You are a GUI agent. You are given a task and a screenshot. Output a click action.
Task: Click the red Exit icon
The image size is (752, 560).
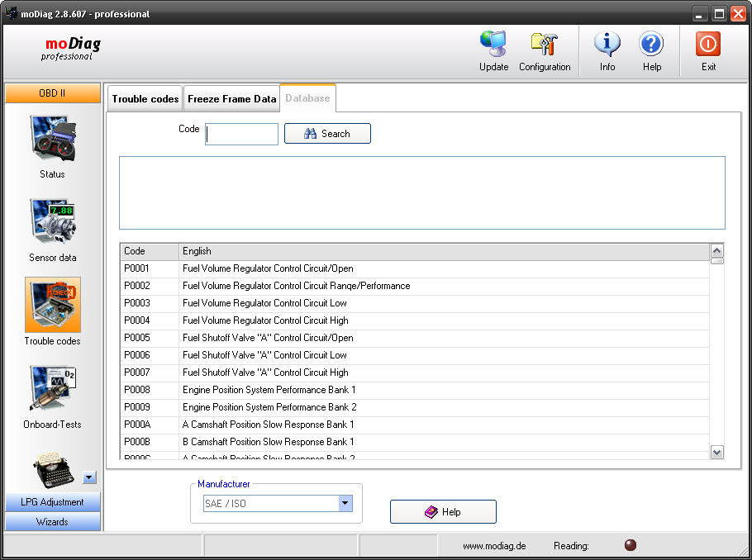(x=708, y=45)
